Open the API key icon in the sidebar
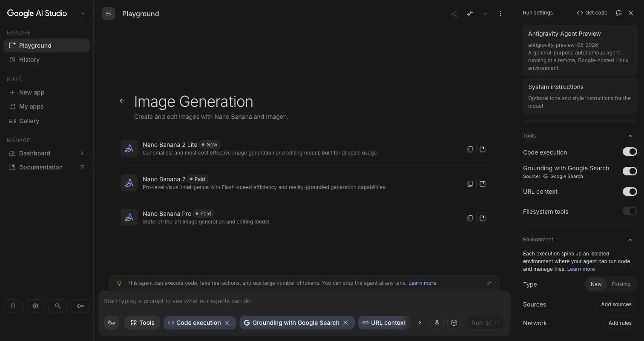644x341 pixels. [80, 306]
